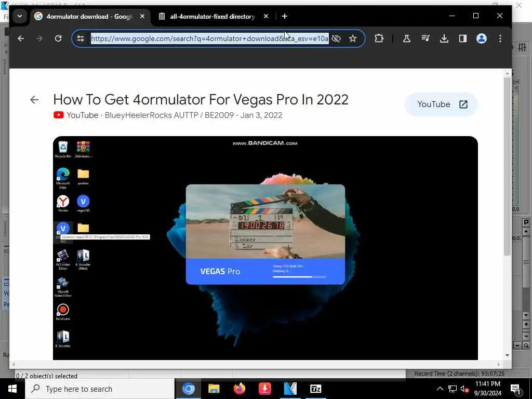The height and width of the screenshot is (399, 532).
Task: Click the page scroll down arrow
Action: 507,355
